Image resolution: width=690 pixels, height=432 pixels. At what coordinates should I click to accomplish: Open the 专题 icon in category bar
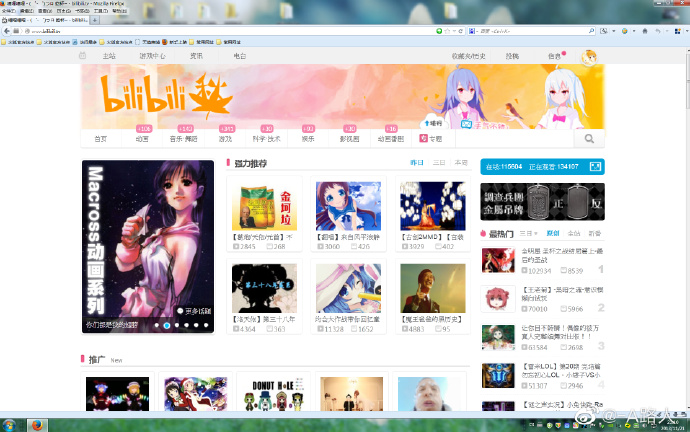pyautogui.click(x=423, y=138)
